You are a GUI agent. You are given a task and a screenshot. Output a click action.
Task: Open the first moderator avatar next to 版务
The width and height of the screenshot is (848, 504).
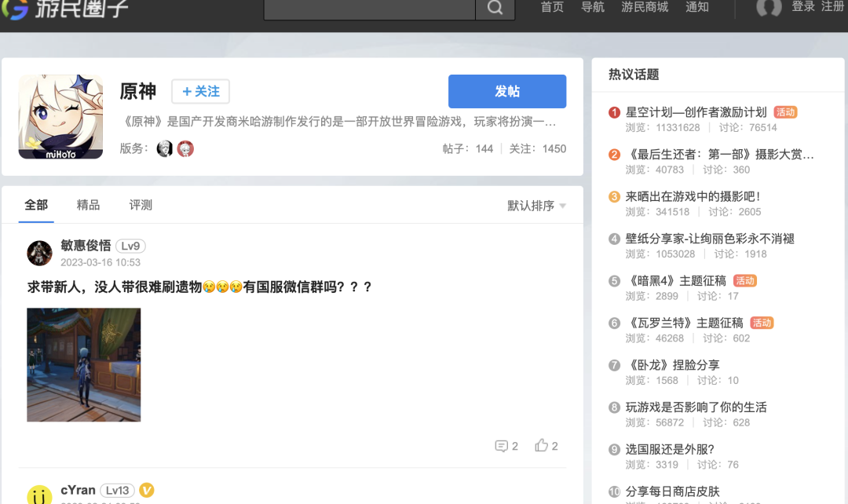click(x=164, y=148)
